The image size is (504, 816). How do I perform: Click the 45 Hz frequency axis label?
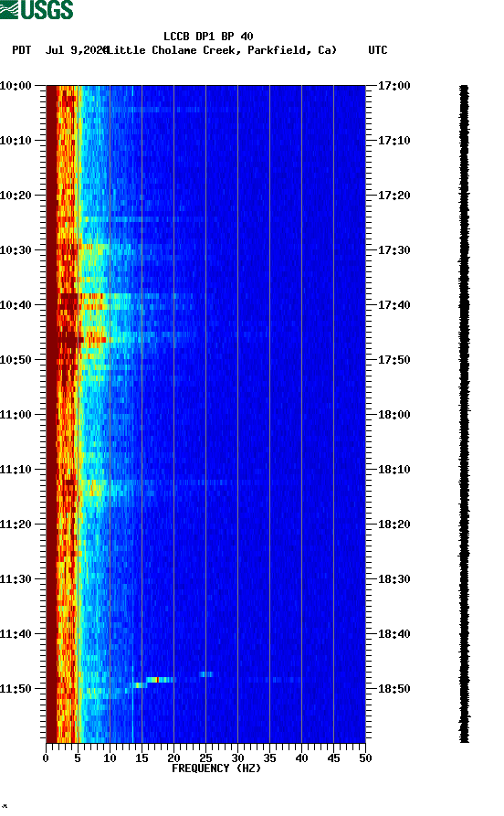coord(333,758)
